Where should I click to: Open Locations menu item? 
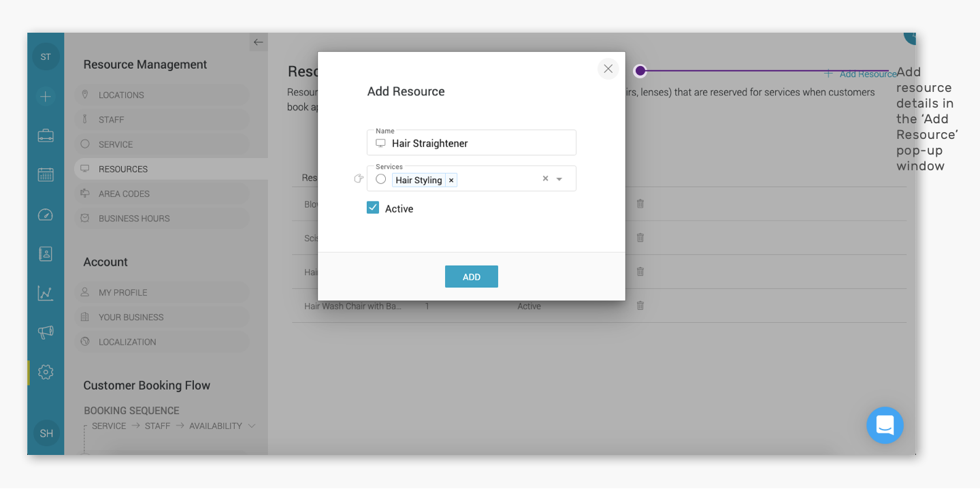[161, 95]
